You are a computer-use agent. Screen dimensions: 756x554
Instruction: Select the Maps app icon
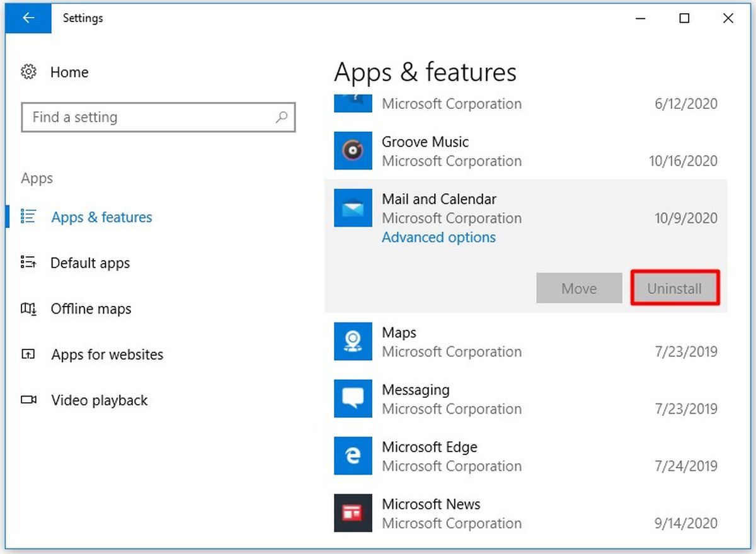click(x=353, y=341)
